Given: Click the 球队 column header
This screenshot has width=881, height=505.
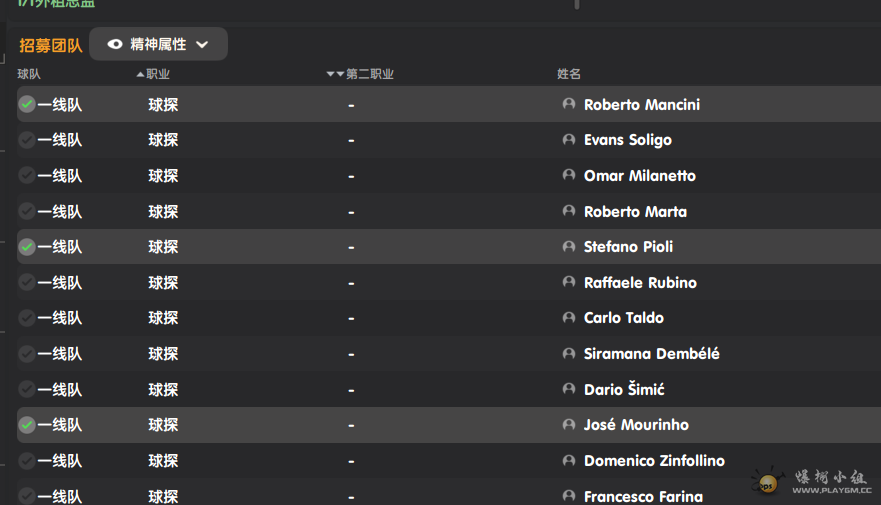Looking at the screenshot, I should click(29, 74).
